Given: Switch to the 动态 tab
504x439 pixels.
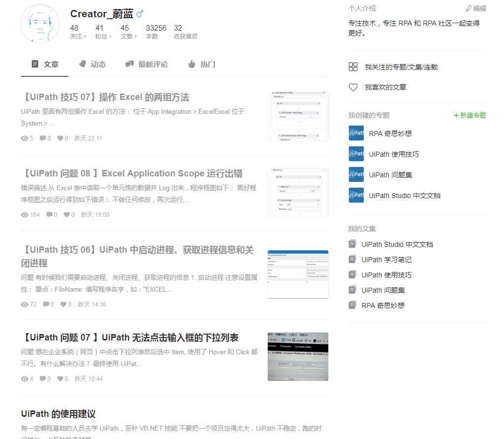Looking at the screenshot, I should [92, 65].
